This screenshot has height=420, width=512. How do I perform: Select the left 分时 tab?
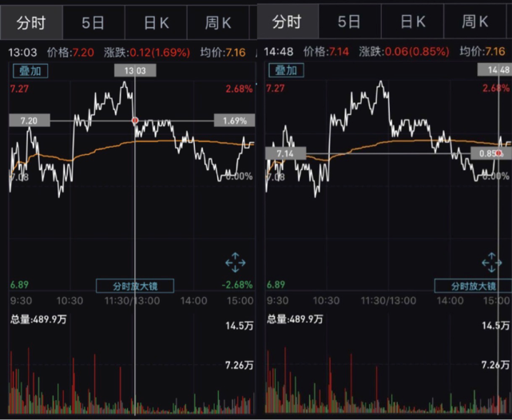(x=31, y=23)
